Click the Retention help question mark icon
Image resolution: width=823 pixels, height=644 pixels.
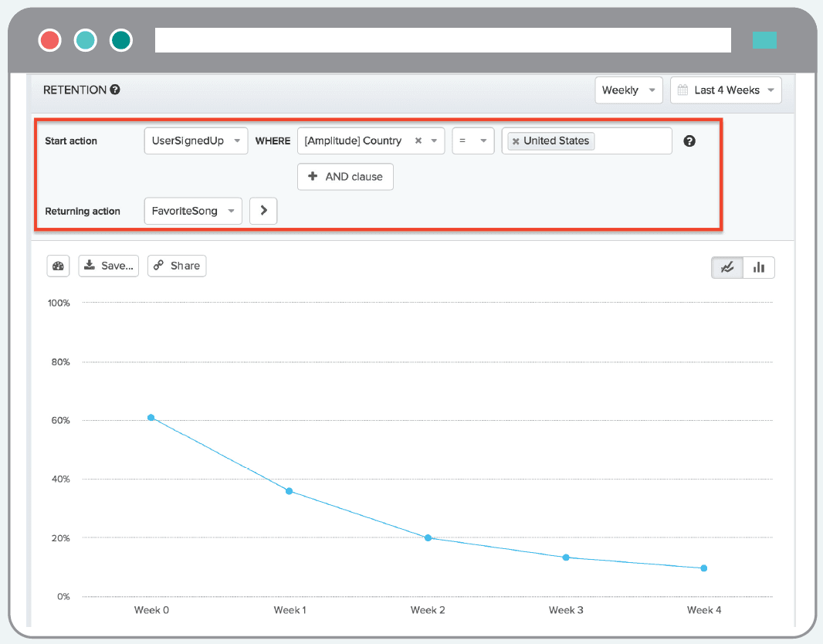coord(114,90)
